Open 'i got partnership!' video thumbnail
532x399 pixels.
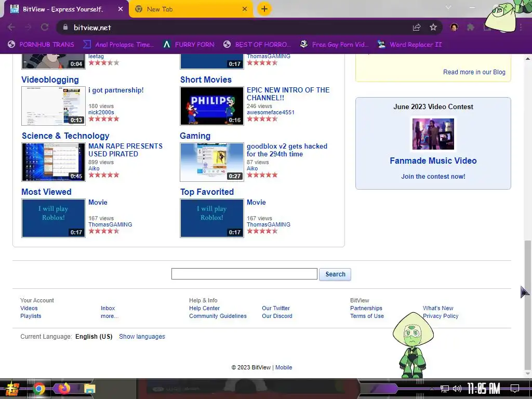coord(54,106)
